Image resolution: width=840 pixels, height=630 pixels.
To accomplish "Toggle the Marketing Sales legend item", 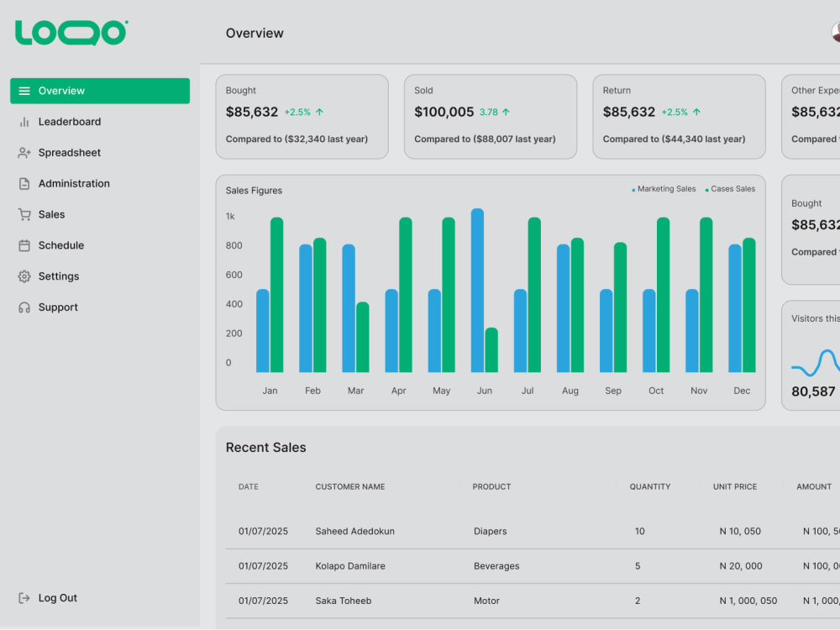I will click(664, 189).
